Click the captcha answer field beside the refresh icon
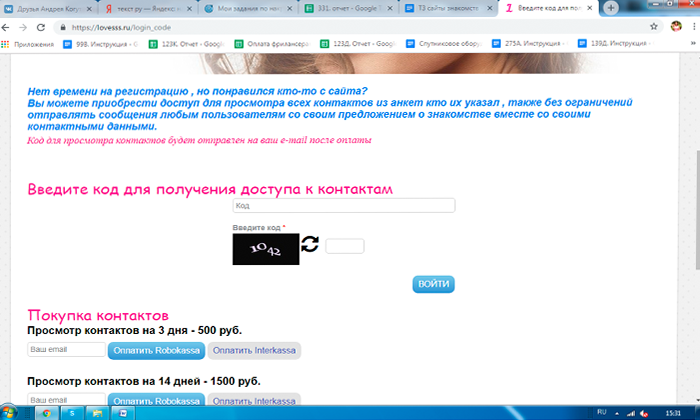 click(345, 246)
